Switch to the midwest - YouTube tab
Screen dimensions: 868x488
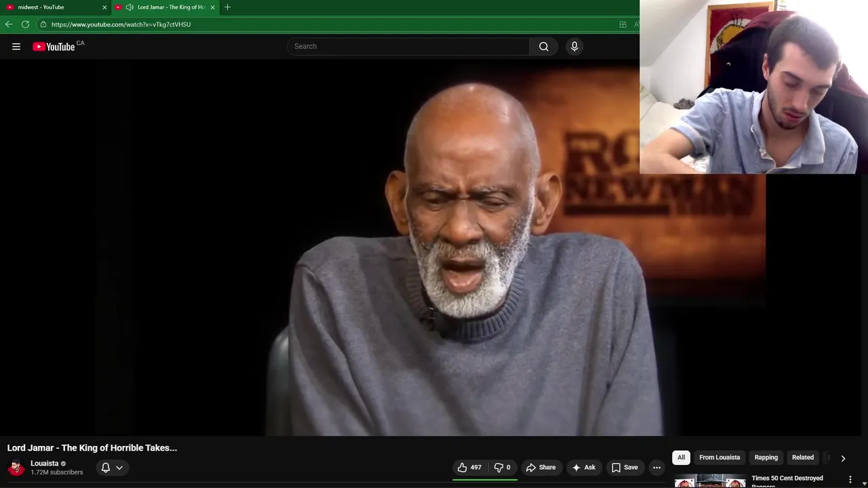pos(56,7)
